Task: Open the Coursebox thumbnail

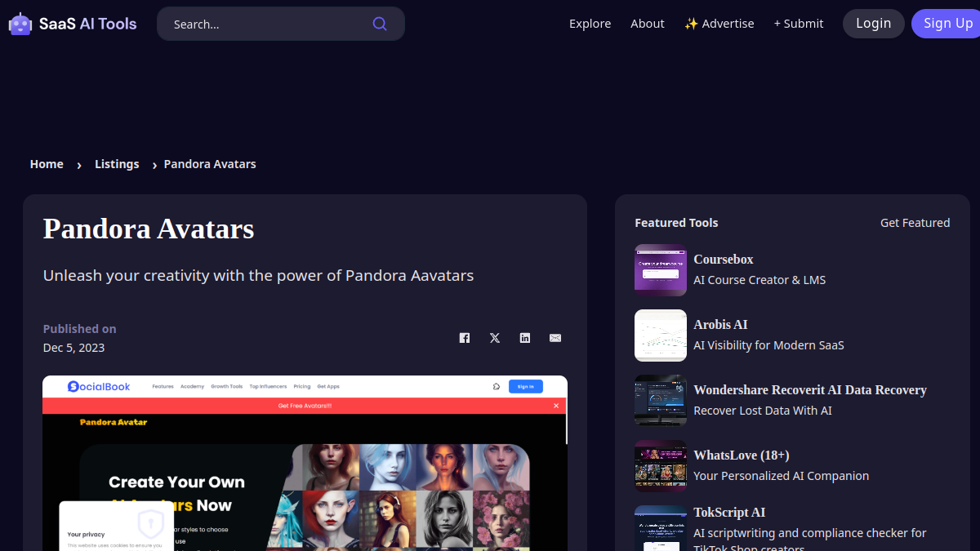Action: [x=661, y=270]
